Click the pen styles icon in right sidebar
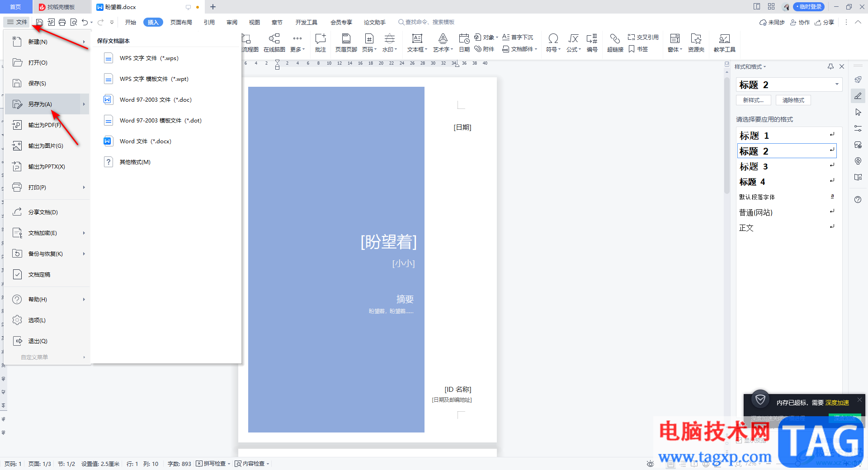868x470 pixels. 858,96
